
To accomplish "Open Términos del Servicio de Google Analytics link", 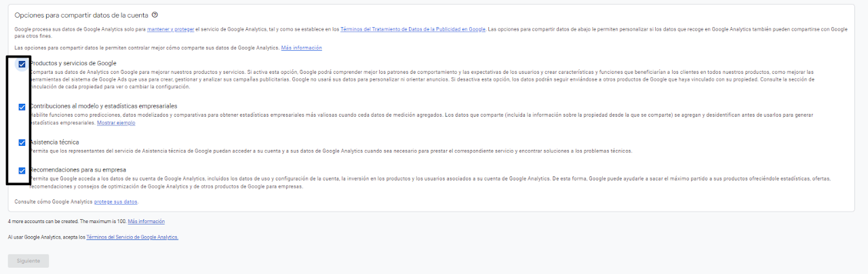I will click(x=132, y=237).
